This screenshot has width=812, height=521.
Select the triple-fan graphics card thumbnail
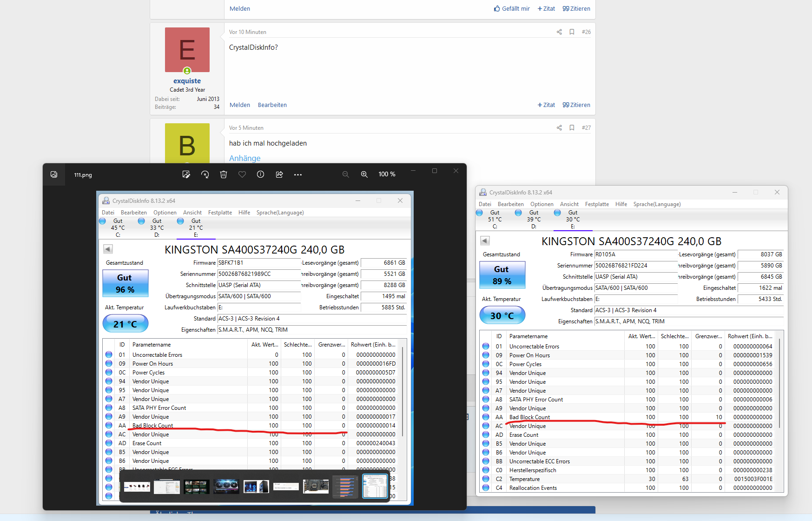pyautogui.click(x=226, y=487)
